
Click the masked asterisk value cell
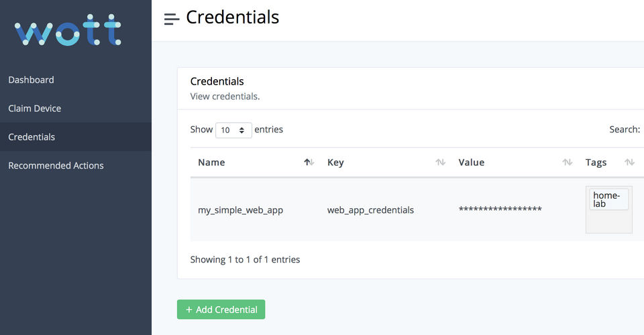click(500, 210)
